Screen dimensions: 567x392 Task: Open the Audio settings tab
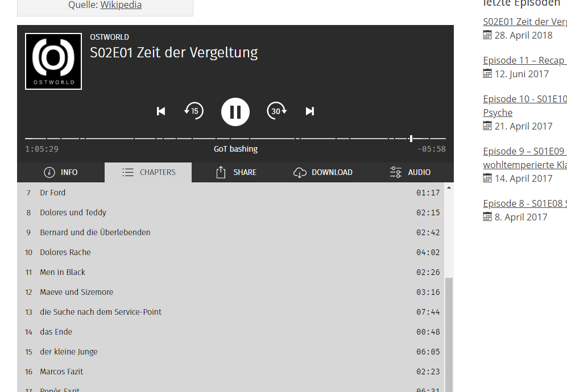point(410,172)
